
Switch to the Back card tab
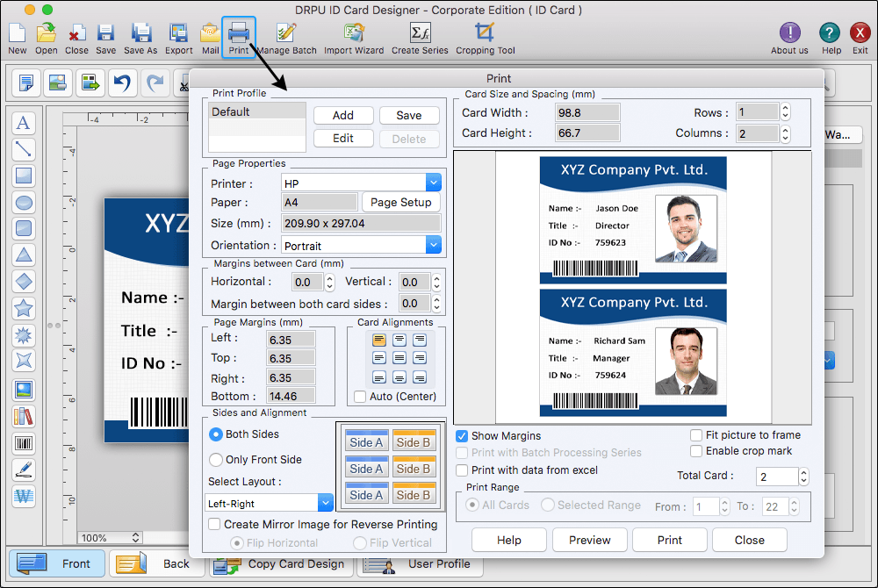click(x=157, y=563)
